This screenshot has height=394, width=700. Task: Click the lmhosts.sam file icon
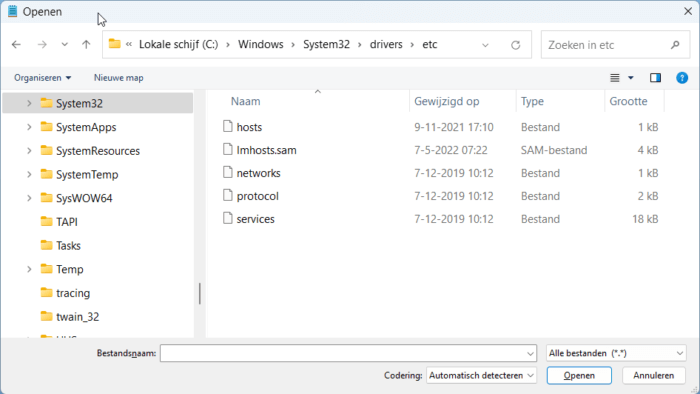pyautogui.click(x=228, y=149)
